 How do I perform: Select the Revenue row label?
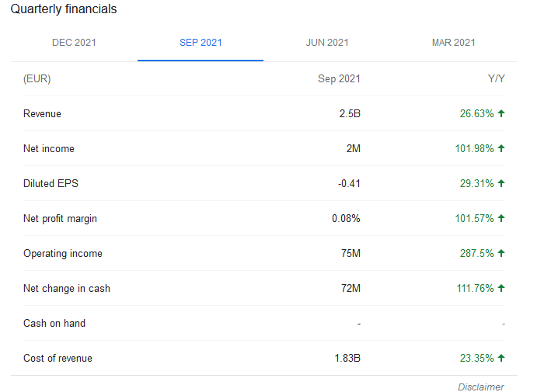coord(42,113)
